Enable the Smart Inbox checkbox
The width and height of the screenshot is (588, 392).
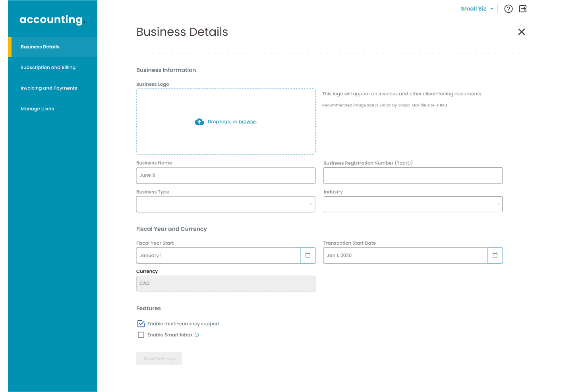pyautogui.click(x=141, y=335)
